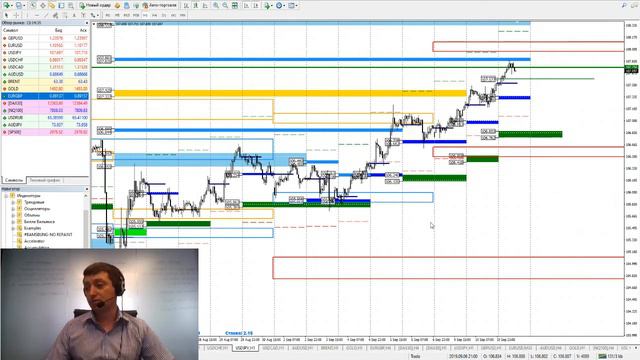
Task: Select GOLD row in Market Watch
Action: (45, 89)
